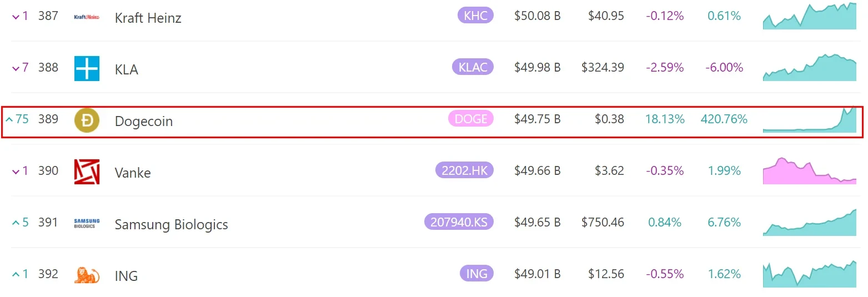This screenshot has width=868, height=297.
Task: Click the down arrow beside KLA's rank change
Action: pyautogui.click(x=16, y=68)
